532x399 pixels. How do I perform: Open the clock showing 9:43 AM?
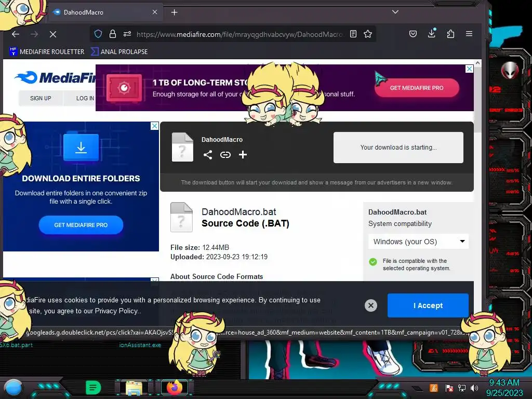[x=504, y=388]
